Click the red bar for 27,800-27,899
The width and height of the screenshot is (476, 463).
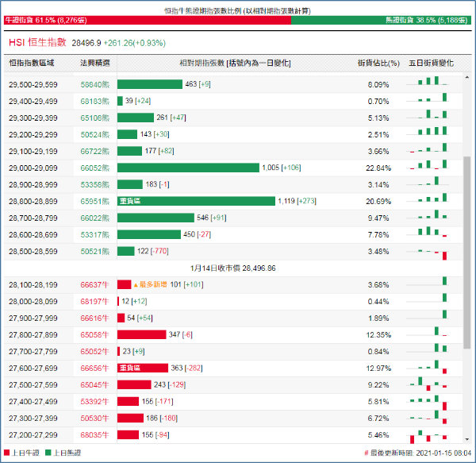142,335
